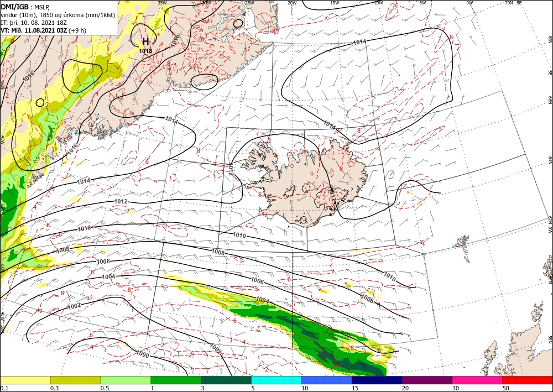This screenshot has height=392, width=553.
Task: Click the '35W' longitude label
Action: point(162,3)
